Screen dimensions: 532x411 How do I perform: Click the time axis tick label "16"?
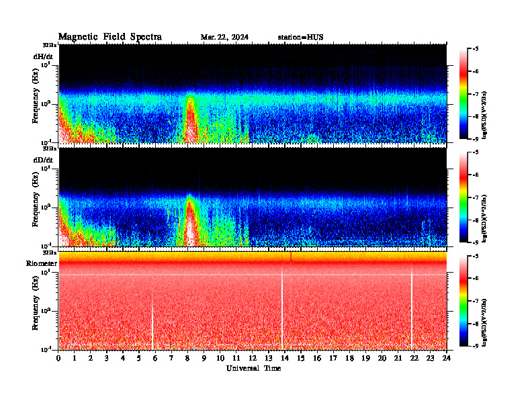coord(317,358)
